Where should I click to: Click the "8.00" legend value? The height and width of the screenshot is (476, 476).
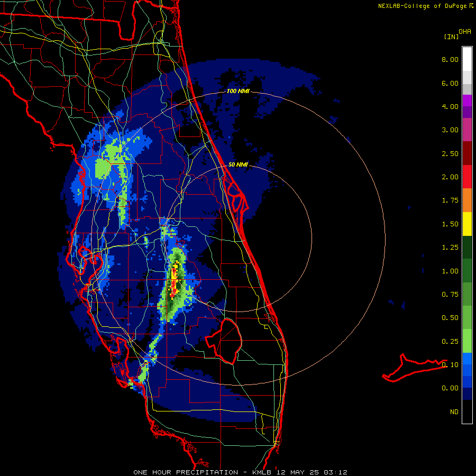450,59
